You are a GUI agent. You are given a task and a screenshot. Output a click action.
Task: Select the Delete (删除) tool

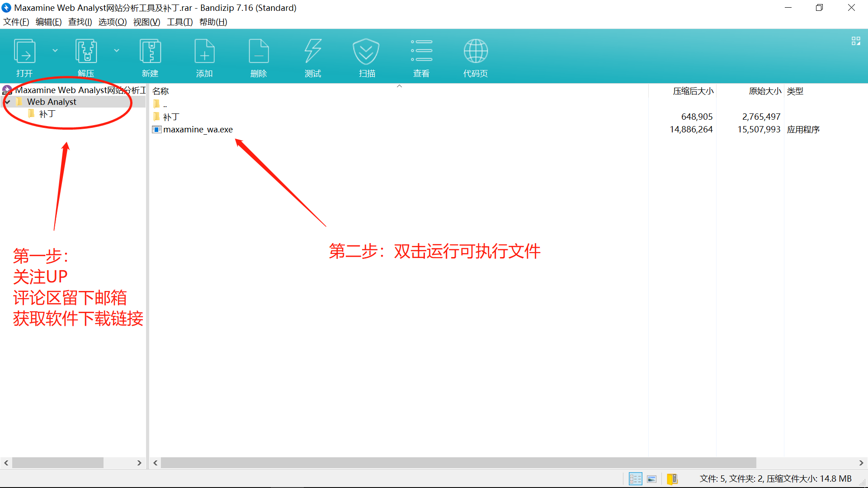click(x=259, y=56)
